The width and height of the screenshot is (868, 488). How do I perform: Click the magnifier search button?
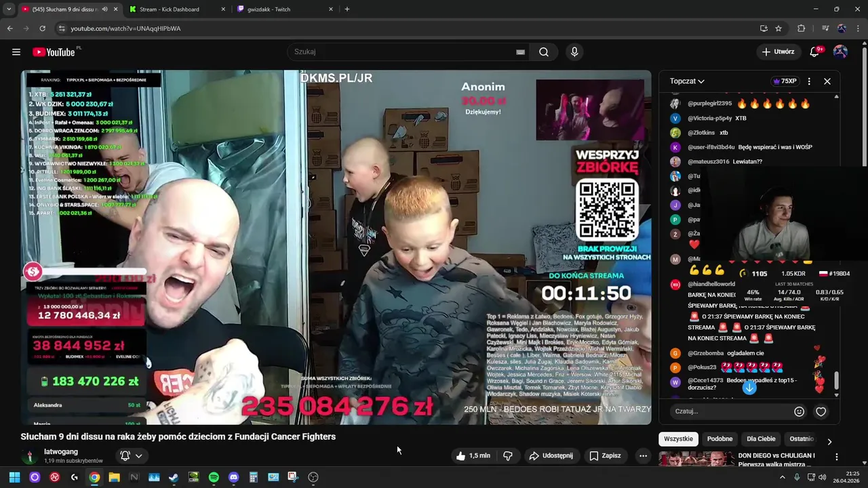[x=544, y=52]
